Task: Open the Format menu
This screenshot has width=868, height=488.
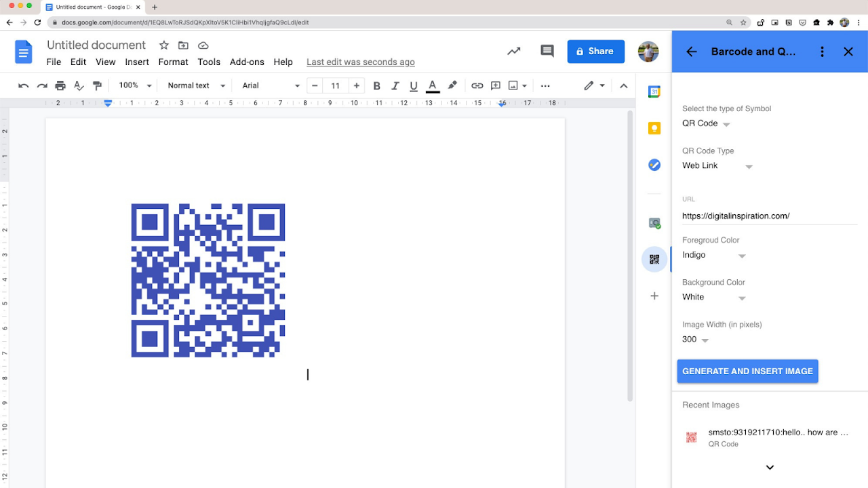Action: point(174,62)
